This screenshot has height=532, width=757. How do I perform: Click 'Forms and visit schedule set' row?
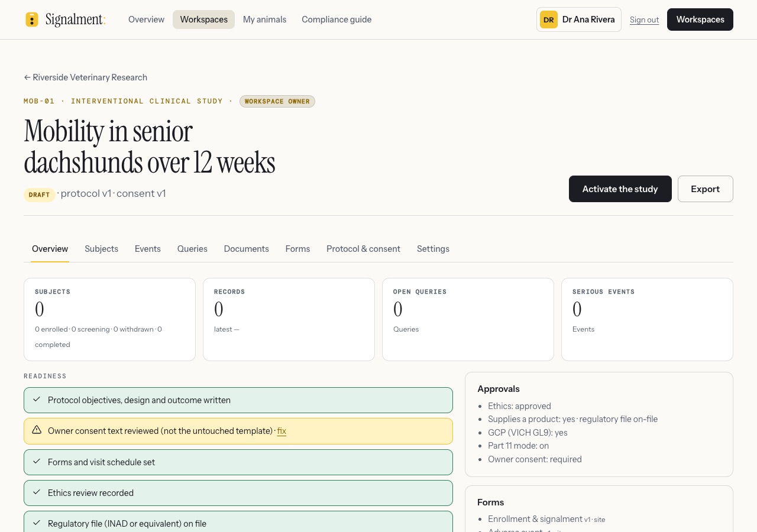238,462
